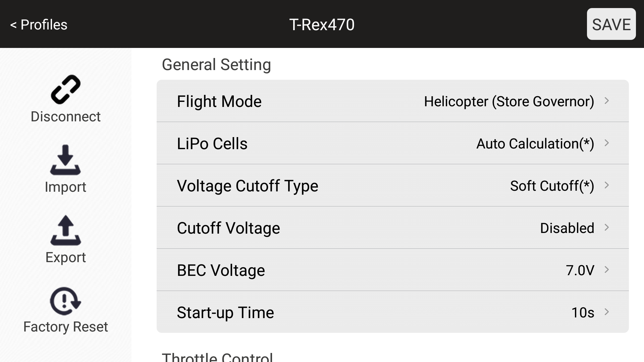Image resolution: width=644 pixels, height=362 pixels.
Task: Click the Factory Reset icon
Action: click(x=65, y=301)
